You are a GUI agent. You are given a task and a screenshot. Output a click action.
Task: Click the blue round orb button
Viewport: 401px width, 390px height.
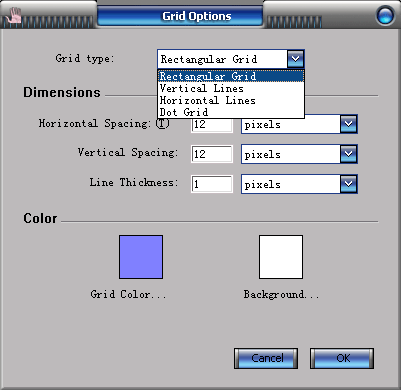(x=385, y=15)
